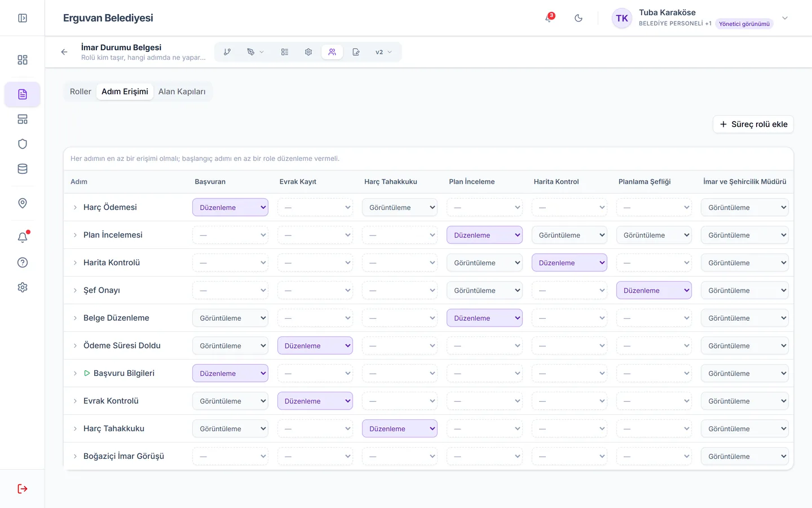Open Harita Kontrol dropdown for Harita Kontrolü
Image resolution: width=812 pixels, height=508 pixels.
(x=570, y=262)
